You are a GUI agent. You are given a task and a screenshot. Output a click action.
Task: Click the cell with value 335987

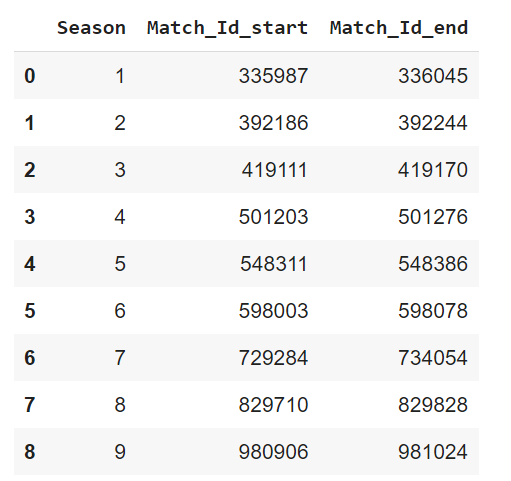click(x=273, y=76)
